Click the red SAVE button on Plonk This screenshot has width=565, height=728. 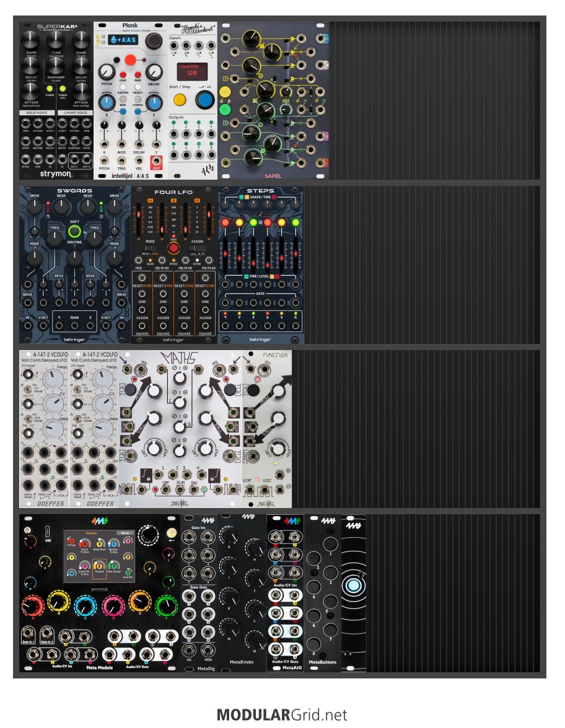pyautogui.click(x=138, y=75)
